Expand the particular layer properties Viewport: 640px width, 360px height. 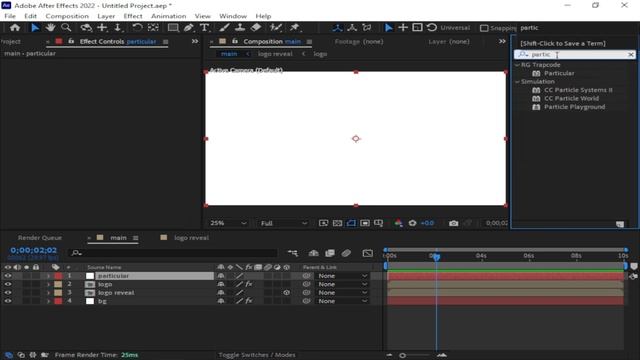pos(49,276)
